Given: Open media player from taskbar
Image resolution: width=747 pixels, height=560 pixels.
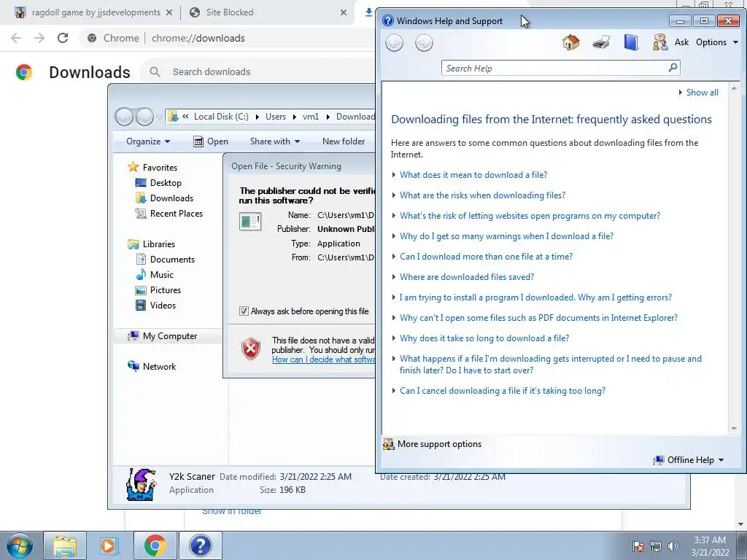Looking at the screenshot, I should coord(109,545).
